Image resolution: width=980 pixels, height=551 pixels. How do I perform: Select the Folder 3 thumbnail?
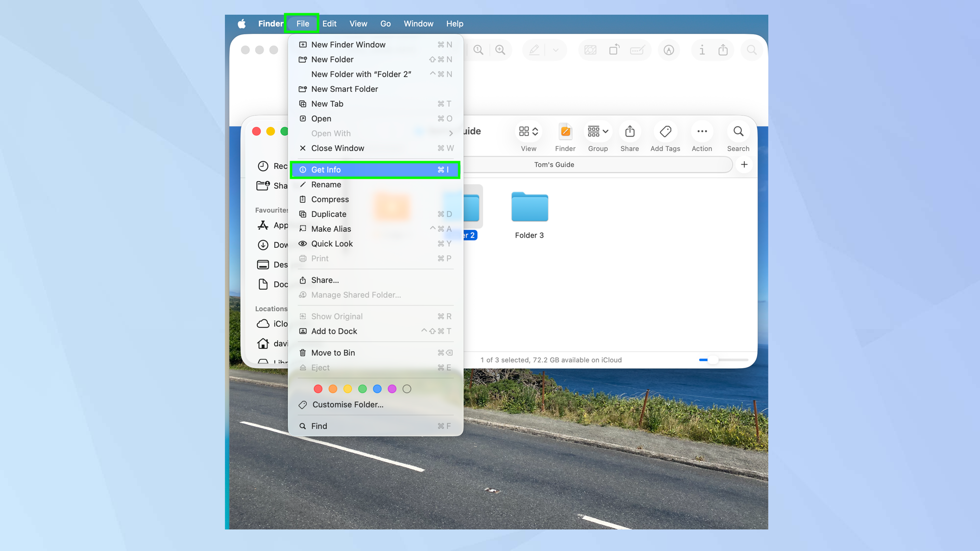tap(529, 207)
